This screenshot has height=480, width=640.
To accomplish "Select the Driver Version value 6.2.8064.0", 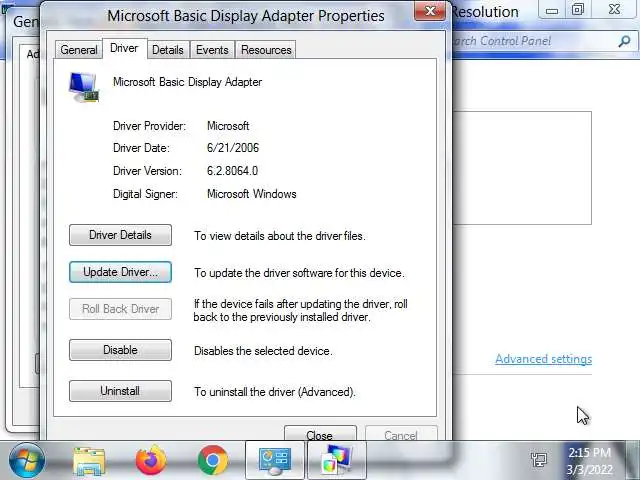I will [232, 171].
